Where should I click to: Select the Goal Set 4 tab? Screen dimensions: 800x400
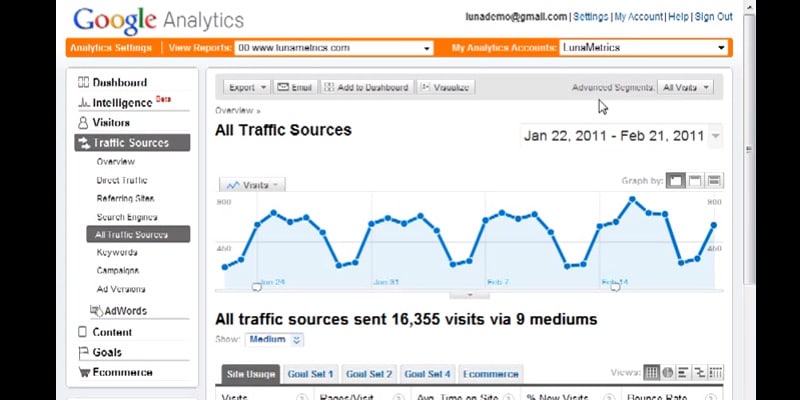coord(428,374)
